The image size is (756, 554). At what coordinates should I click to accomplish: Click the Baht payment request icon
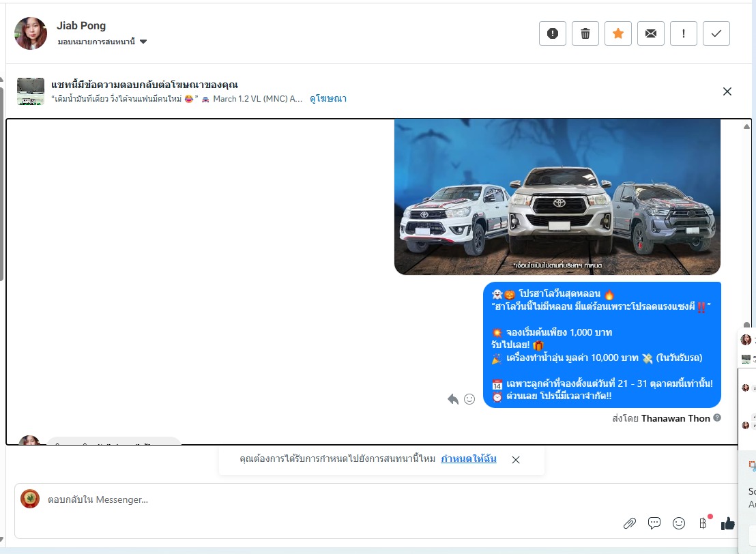tap(703, 523)
